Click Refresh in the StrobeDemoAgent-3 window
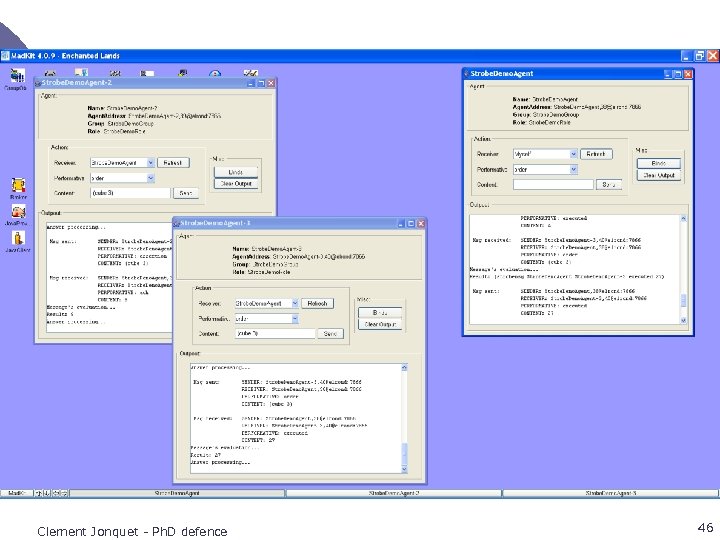This screenshot has width=720, height=540. pos(318,304)
